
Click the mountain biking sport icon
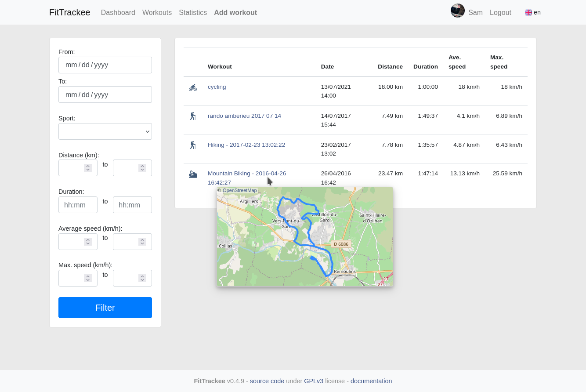[193, 174]
